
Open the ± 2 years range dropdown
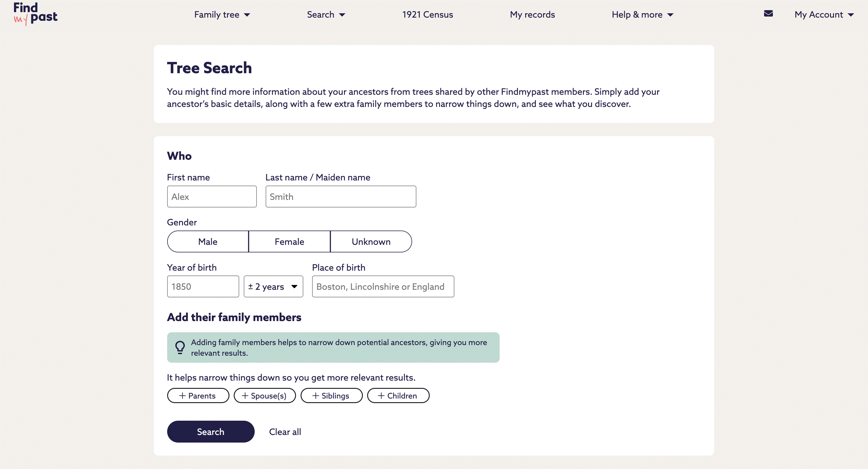(x=273, y=286)
